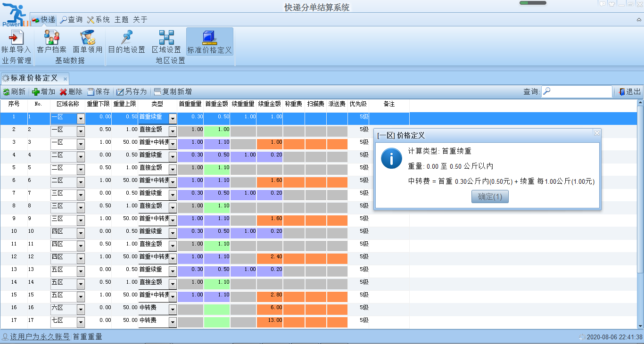Expand row 1 类型 首重续重 dropdown
The height and width of the screenshot is (344, 644).
point(173,119)
